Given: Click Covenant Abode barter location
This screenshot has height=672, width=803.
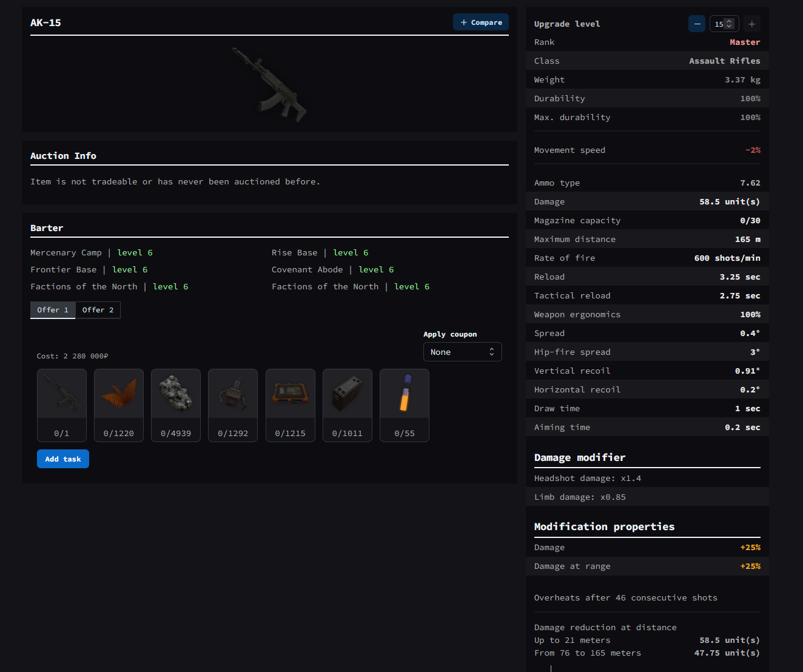Looking at the screenshot, I should (x=307, y=270).
